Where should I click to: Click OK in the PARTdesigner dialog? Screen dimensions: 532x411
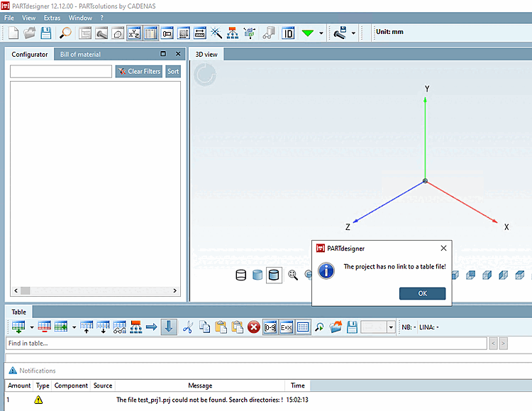[423, 293]
